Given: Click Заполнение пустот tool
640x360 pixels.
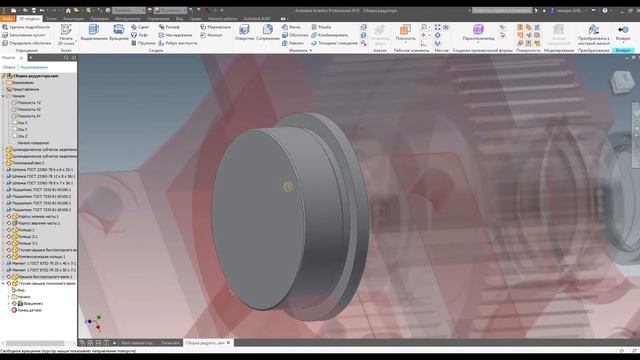Looking at the screenshot, I should click(24, 35).
